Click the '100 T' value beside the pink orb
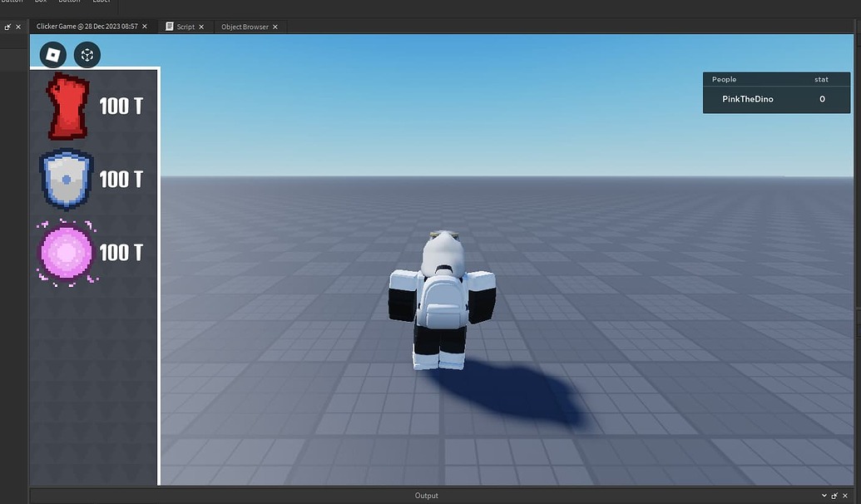Viewport: 861px width, 504px height. 121,253
